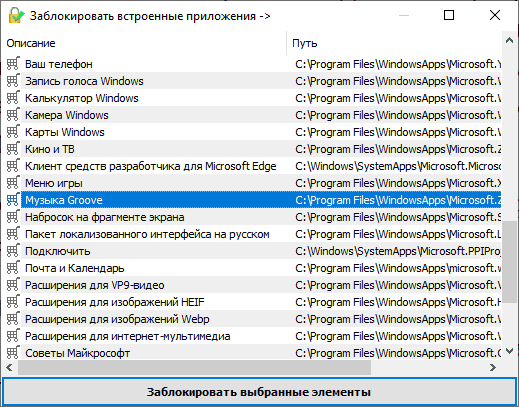Viewport: 519px width, 407px height.
Task: Click the cart icon beside Набросок на фрагменте экрана
Action: (13, 216)
